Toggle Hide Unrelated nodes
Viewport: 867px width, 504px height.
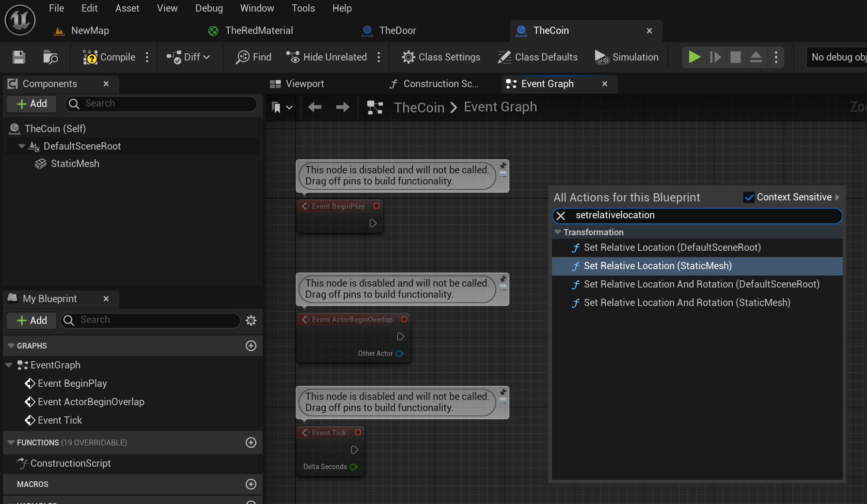tap(327, 57)
